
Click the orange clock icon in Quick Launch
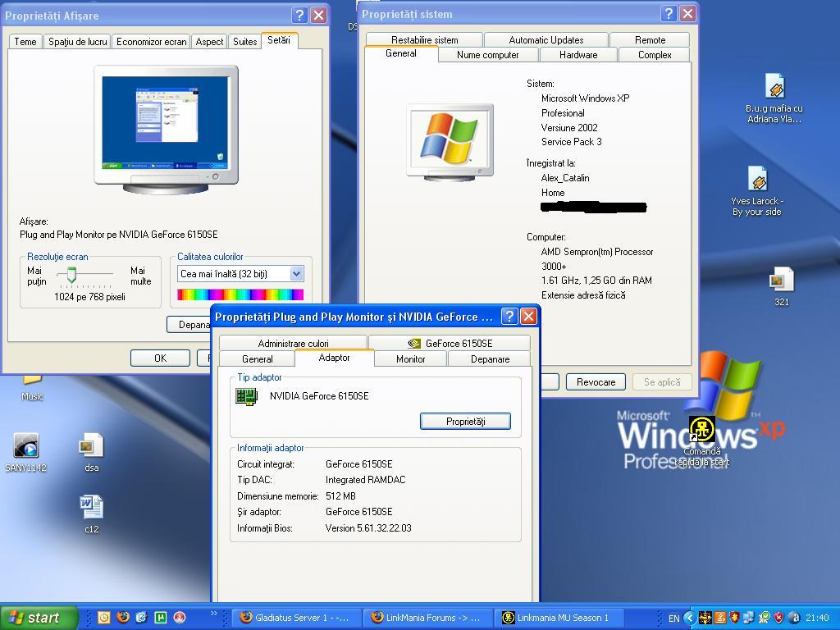click(103, 617)
